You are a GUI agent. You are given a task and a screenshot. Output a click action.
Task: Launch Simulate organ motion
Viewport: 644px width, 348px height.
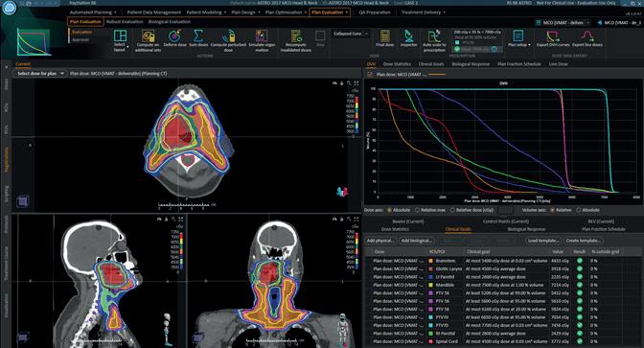coord(262,40)
